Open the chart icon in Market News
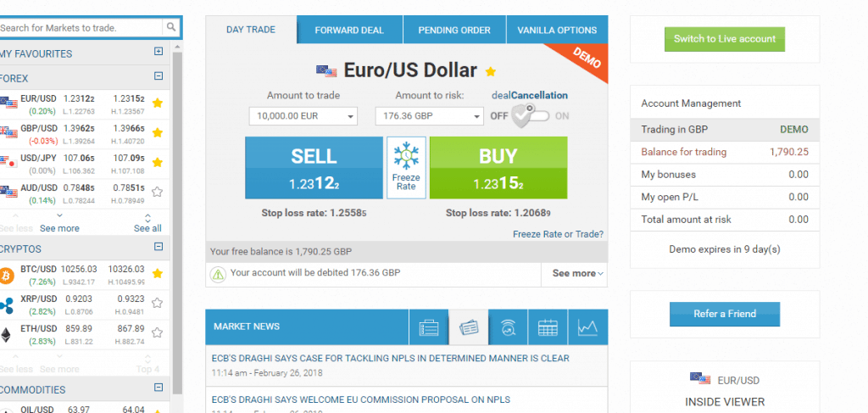This screenshot has height=413, width=868. click(587, 327)
